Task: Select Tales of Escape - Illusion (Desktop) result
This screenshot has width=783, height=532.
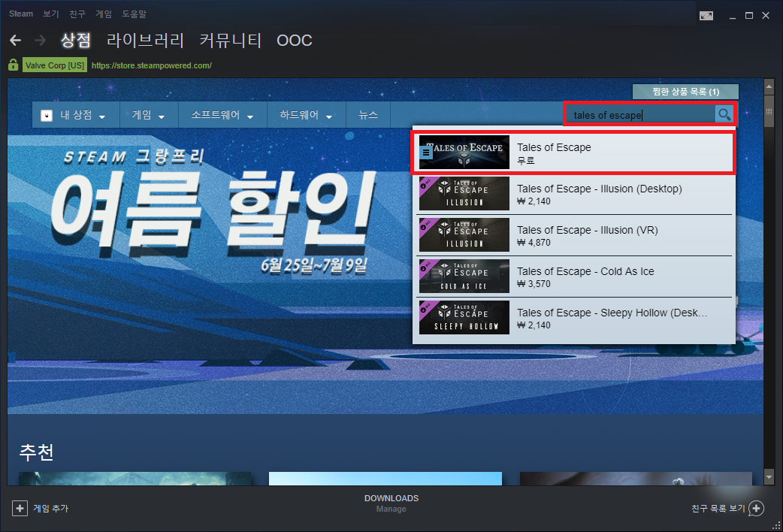Action: [x=573, y=194]
